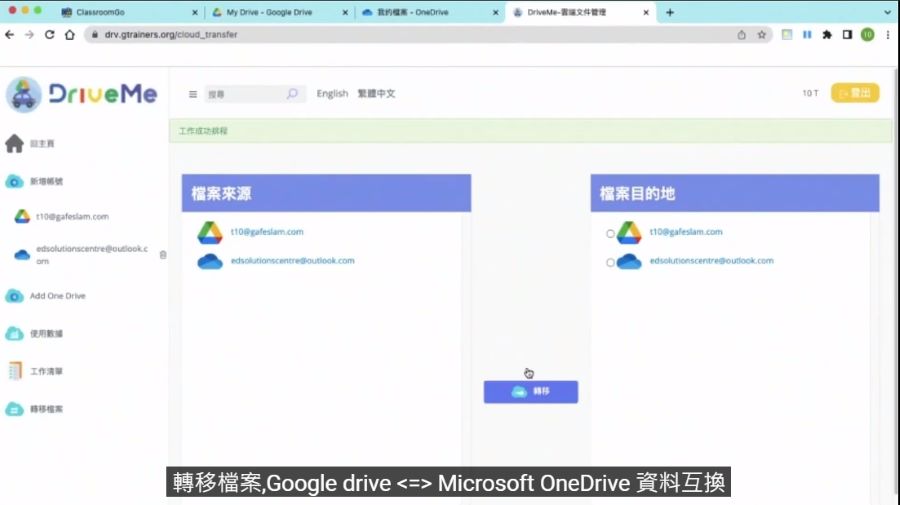Select edsolutionscentre@outlook.com destination radio button

tap(610, 262)
